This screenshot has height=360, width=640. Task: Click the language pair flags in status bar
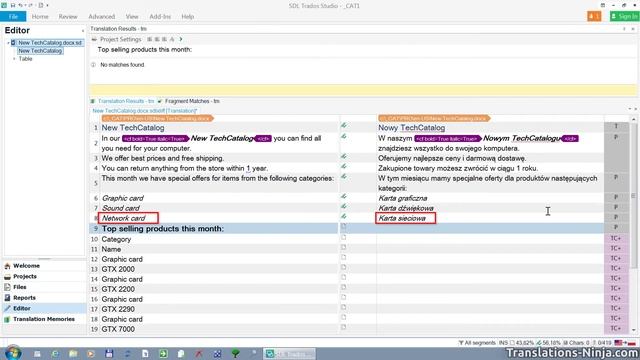click(625, 343)
